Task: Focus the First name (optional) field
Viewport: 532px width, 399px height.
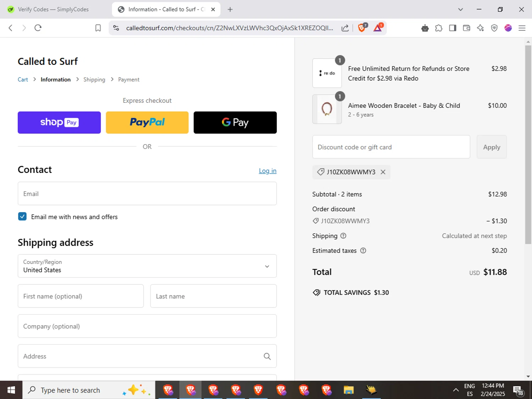Action: [81, 296]
